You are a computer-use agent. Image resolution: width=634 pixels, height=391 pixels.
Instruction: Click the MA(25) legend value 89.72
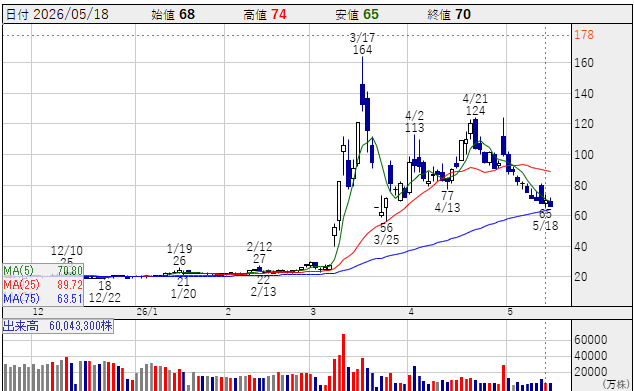(x=70, y=285)
